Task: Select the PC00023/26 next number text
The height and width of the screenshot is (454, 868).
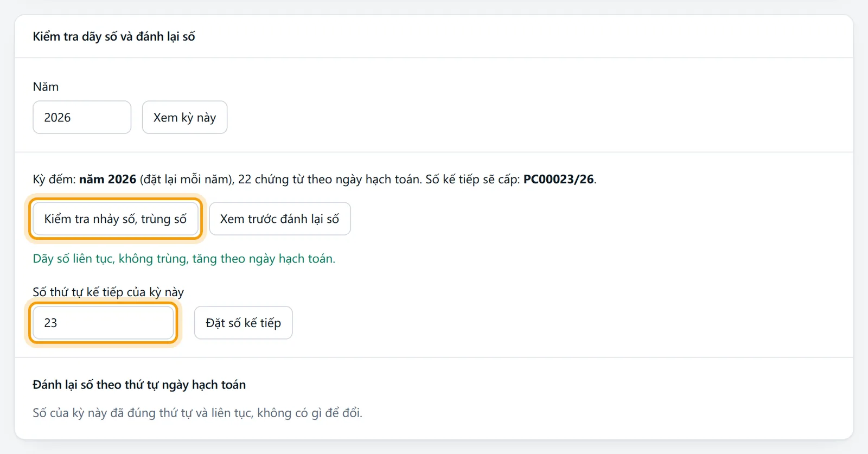Action: pos(558,180)
